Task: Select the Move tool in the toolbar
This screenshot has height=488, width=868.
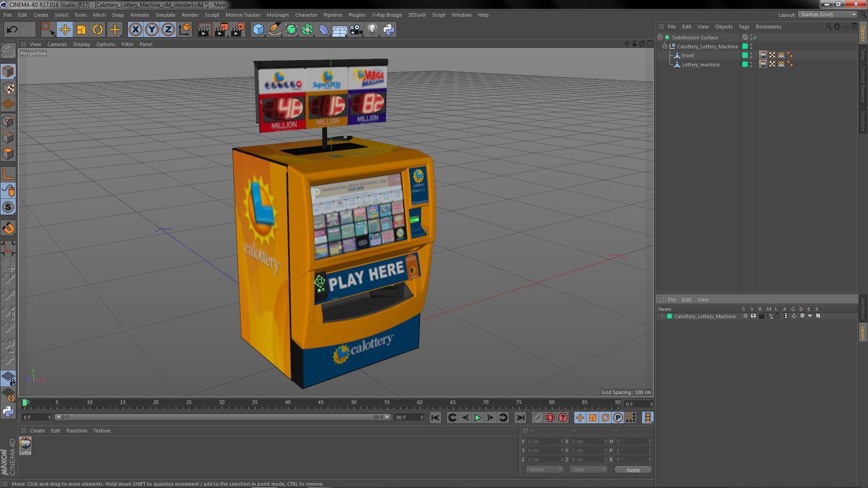Action: click(65, 30)
